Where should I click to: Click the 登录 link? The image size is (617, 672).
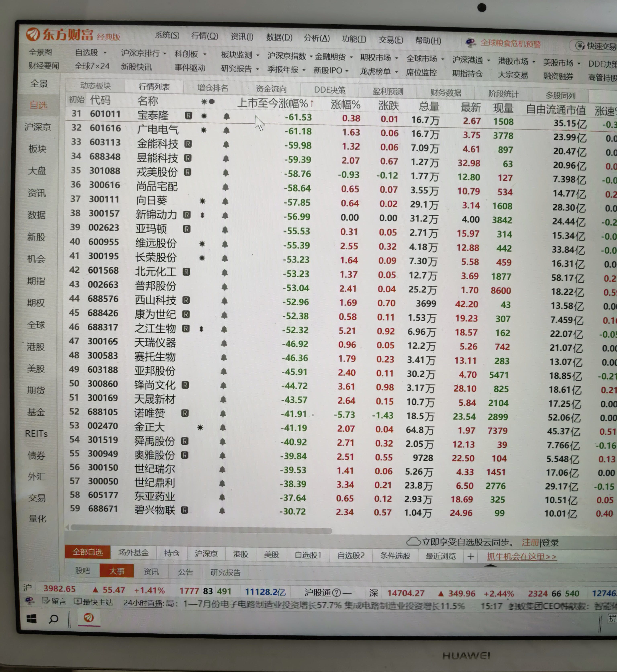(x=550, y=542)
